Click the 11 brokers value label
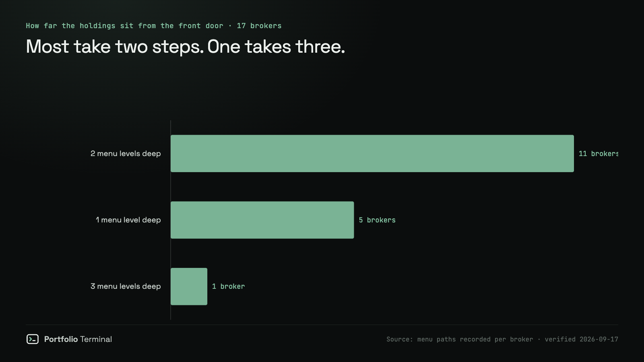Screen dimensions: 644x362 599,154
